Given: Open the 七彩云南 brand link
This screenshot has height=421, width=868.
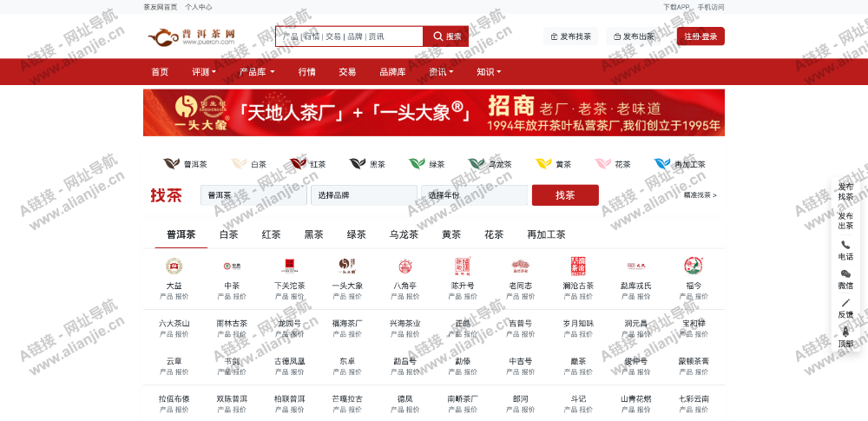Looking at the screenshot, I should [693, 398].
